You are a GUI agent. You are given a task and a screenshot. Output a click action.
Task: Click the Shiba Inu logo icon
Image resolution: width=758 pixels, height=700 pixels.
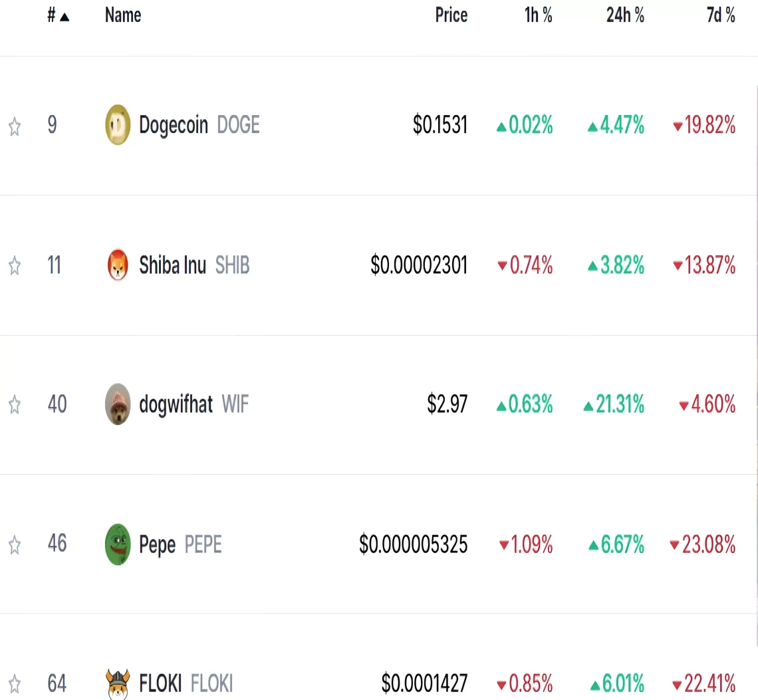tap(118, 265)
